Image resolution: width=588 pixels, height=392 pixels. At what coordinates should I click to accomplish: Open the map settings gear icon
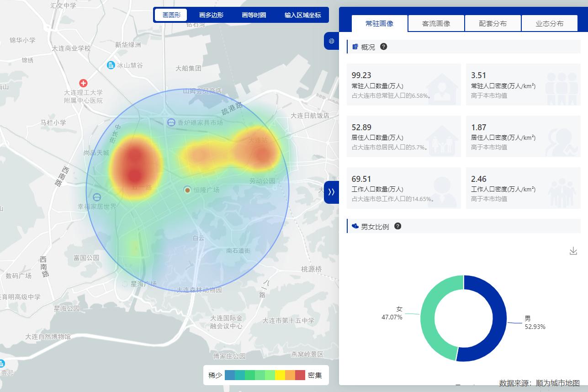(331, 41)
